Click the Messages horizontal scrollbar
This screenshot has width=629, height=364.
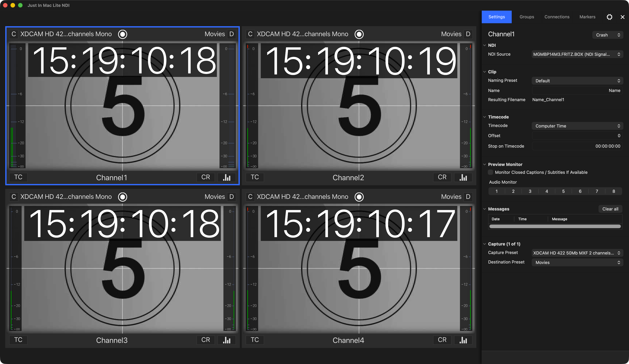(x=555, y=226)
